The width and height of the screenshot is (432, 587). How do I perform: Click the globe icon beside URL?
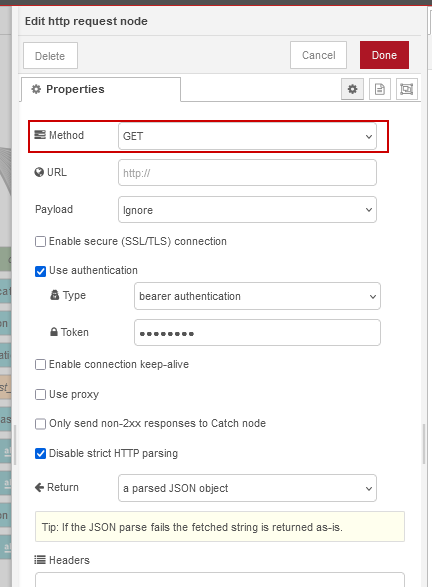pos(39,172)
